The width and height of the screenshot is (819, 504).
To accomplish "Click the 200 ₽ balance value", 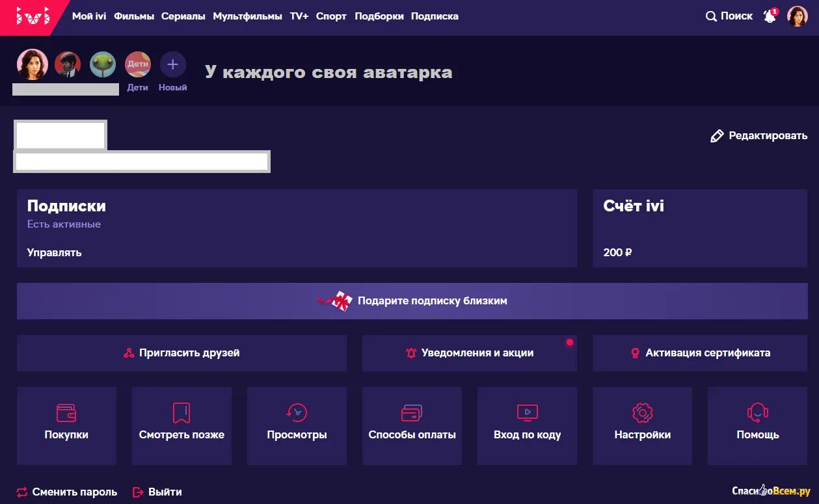I will pos(617,252).
